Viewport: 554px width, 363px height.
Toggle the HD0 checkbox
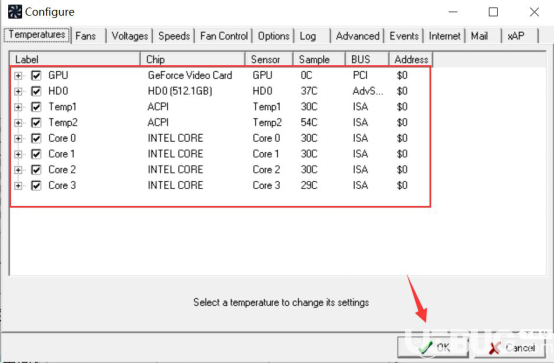[x=36, y=91]
